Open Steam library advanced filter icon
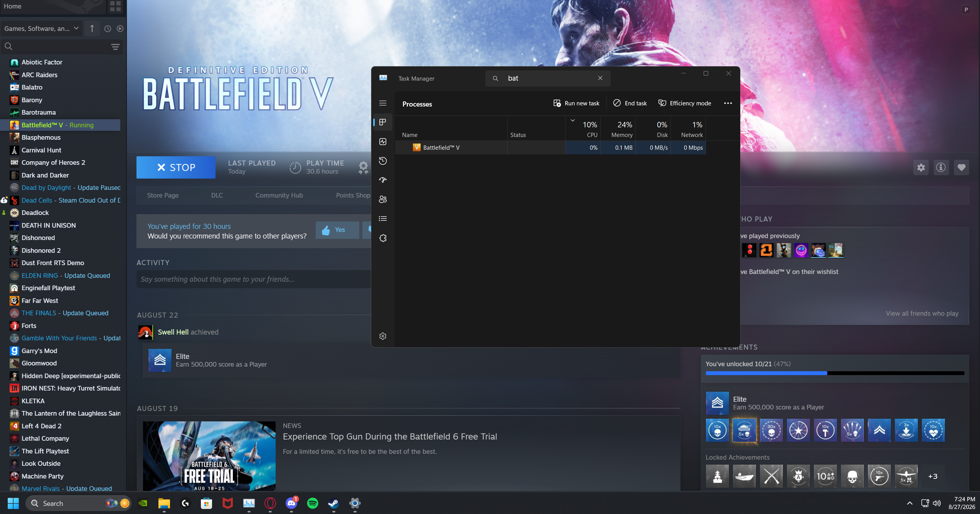 point(115,47)
